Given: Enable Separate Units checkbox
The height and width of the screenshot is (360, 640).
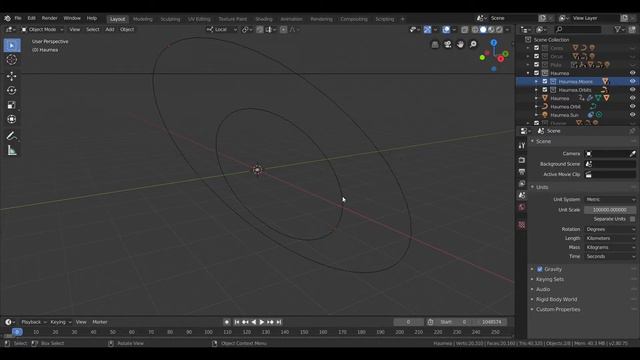Looking at the screenshot, I should click(632, 219).
